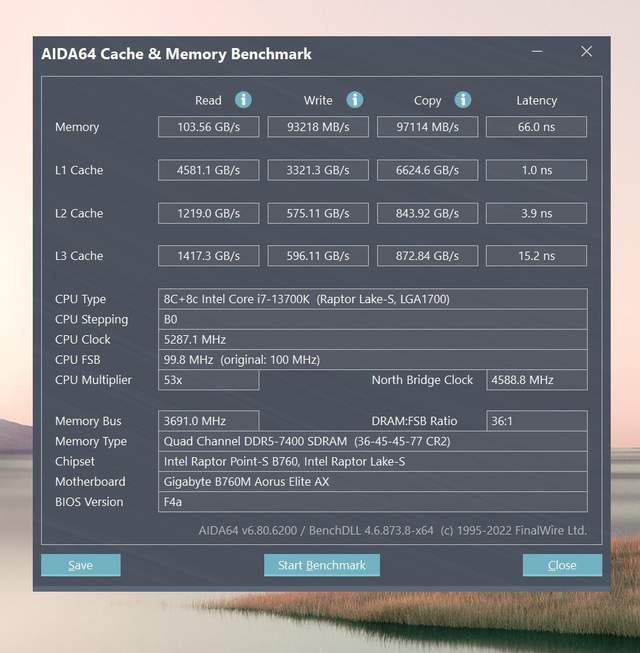The height and width of the screenshot is (653, 640).
Task: Select L1 Cache read value 4581.1 GB/s
Action: click(209, 170)
